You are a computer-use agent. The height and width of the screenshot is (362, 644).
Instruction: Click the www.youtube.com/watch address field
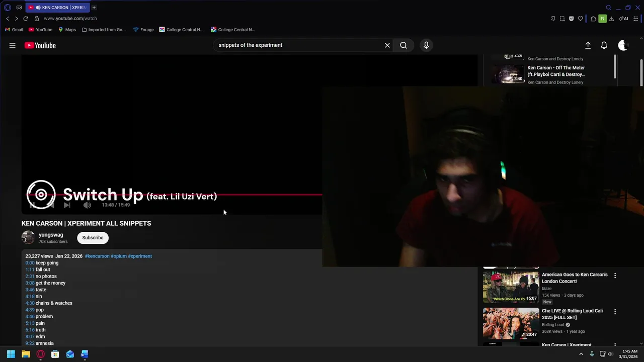[x=70, y=19]
